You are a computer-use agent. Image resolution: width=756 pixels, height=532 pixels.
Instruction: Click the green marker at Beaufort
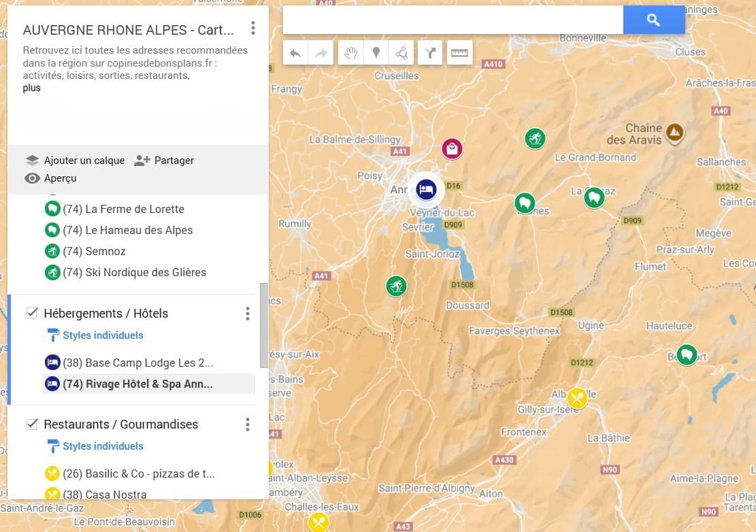687,355
